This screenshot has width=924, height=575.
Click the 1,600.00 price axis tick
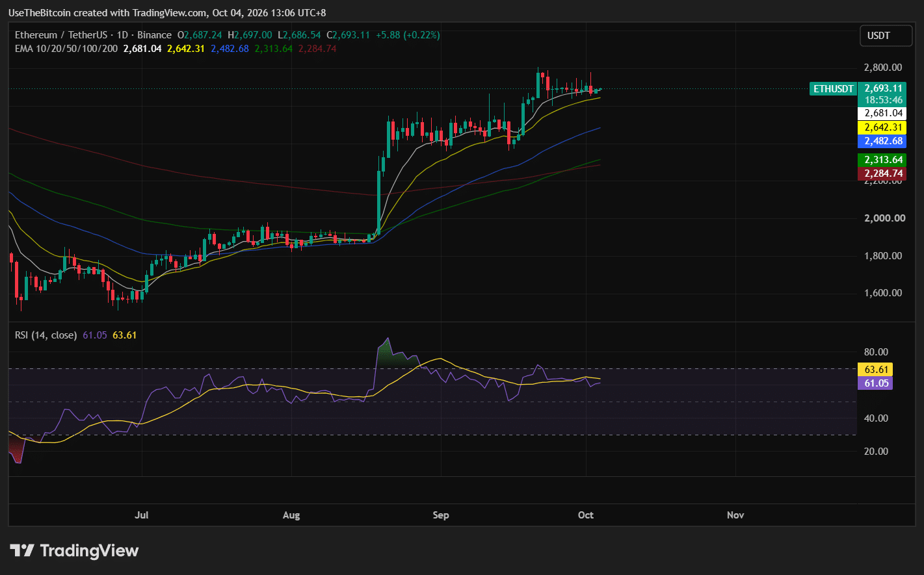coord(882,293)
